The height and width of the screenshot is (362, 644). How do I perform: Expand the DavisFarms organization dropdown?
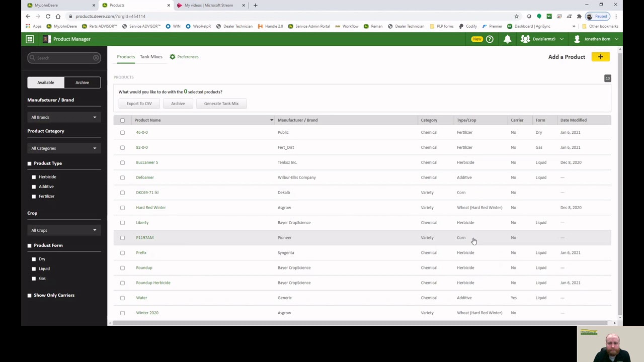point(561,39)
